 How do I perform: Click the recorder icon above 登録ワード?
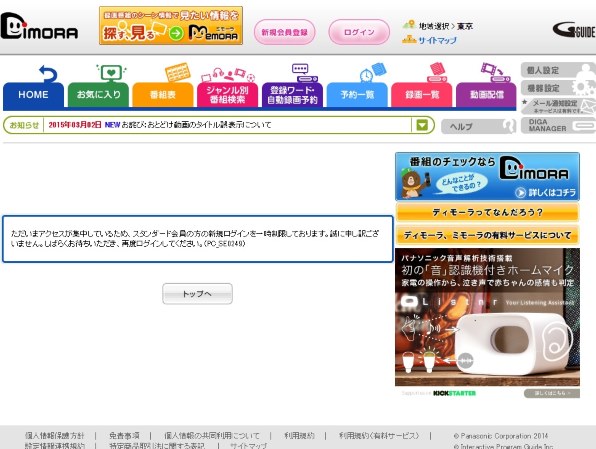click(304, 73)
